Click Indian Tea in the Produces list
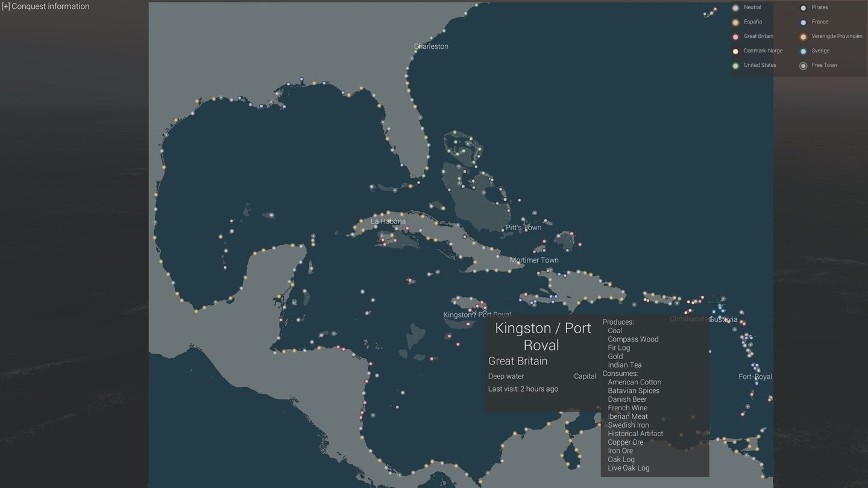 coord(624,364)
